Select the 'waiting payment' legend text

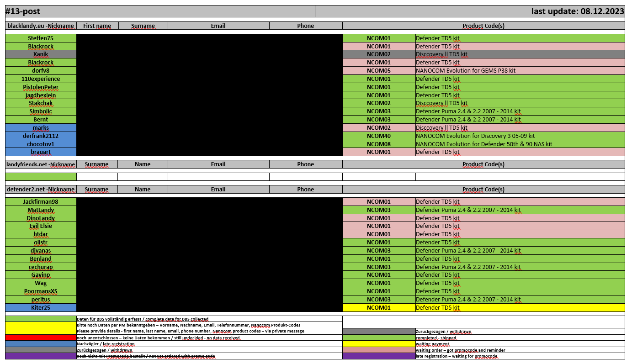click(432, 344)
